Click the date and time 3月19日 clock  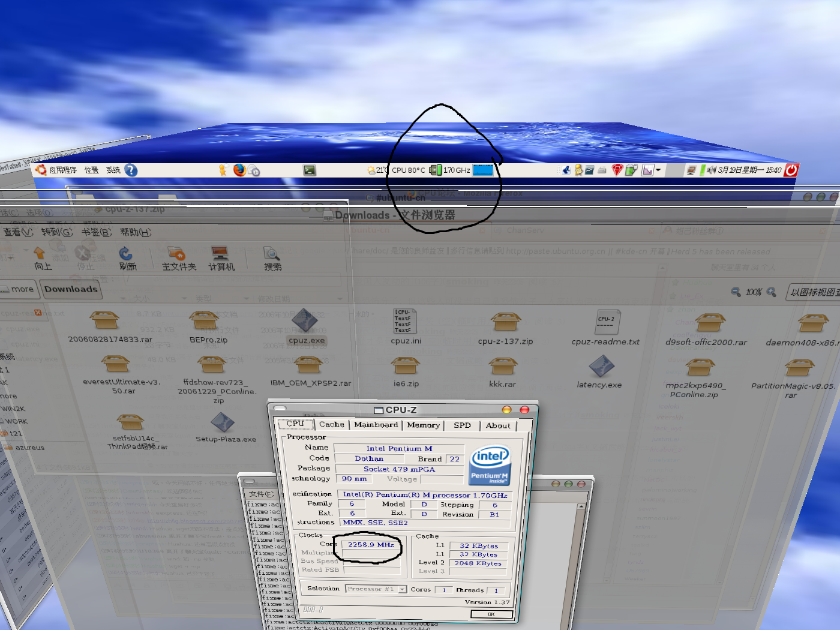pyautogui.click(x=749, y=170)
